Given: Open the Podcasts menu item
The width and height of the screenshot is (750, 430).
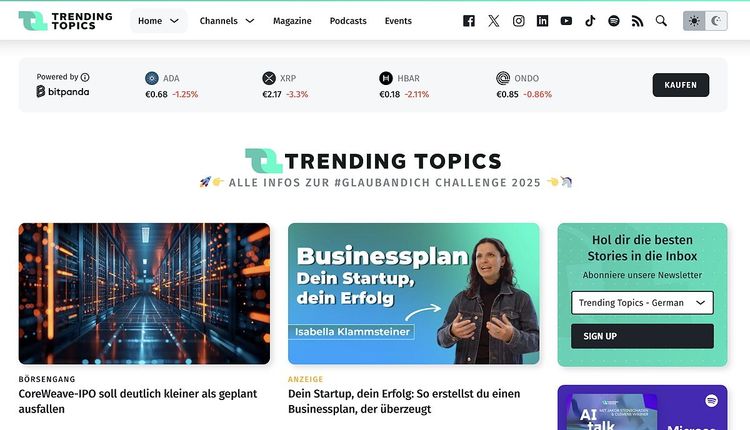Looking at the screenshot, I should [348, 21].
